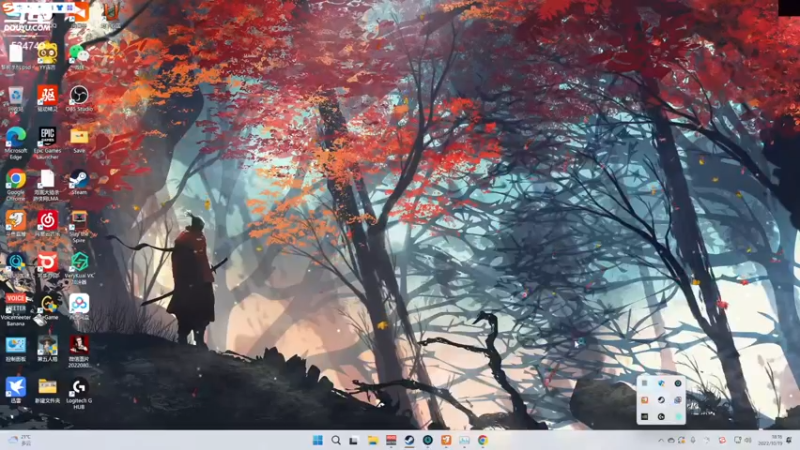This screenshot has width=800, height=450.
Task: Open the VeryKuai VK accelerator shortcut
Action: [x=79, y=268]
